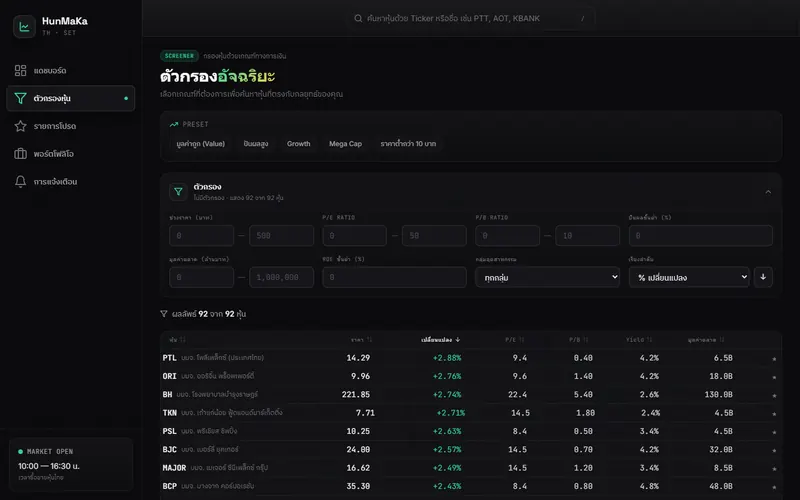Viewport: 800px width, 500px height.
Task: Apply the Growth preset
Action: pyautogui.click(x=298, y=144)
